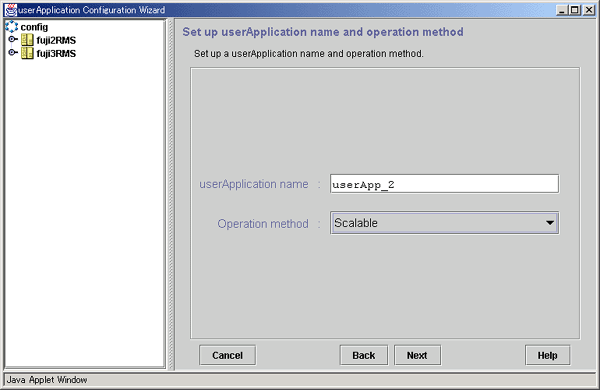The width and height of the screenshot is (600, 390).
Task: Expand the fuji2RMS tree node
Action: pos(13,39)
